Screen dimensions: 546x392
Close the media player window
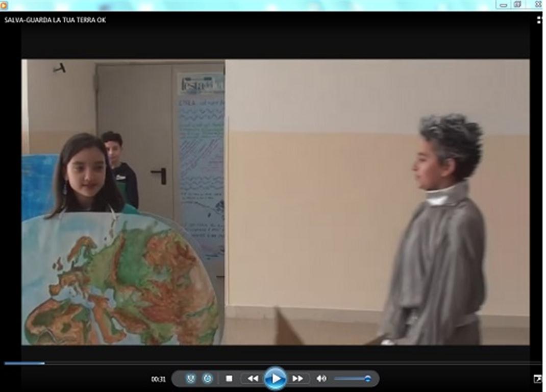tap(537, 5)
